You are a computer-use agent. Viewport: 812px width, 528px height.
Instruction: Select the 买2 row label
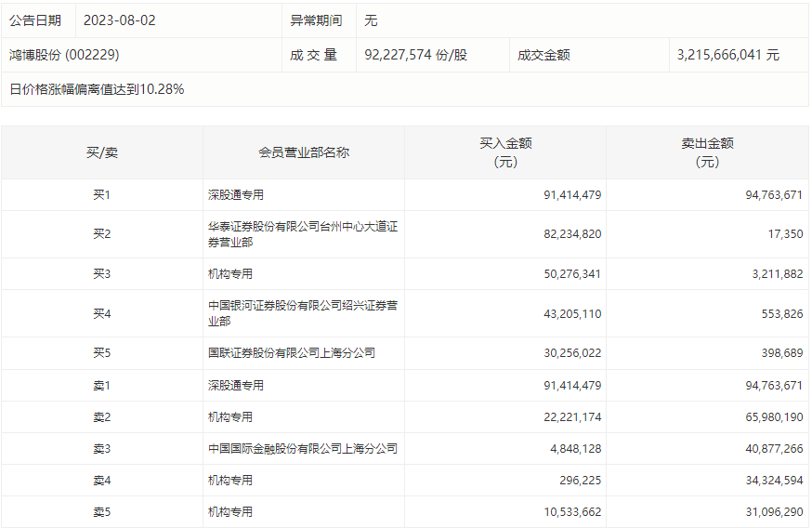point(102,234)
